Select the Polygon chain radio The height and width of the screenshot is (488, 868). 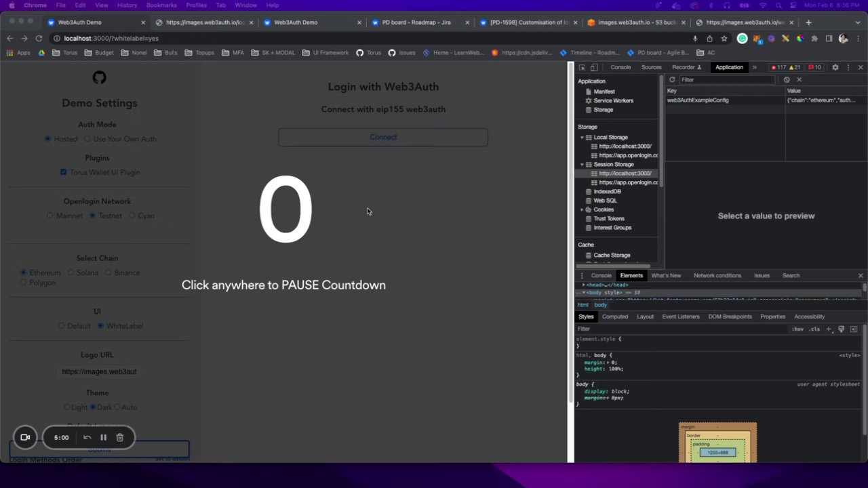click(x=24, y=282)
